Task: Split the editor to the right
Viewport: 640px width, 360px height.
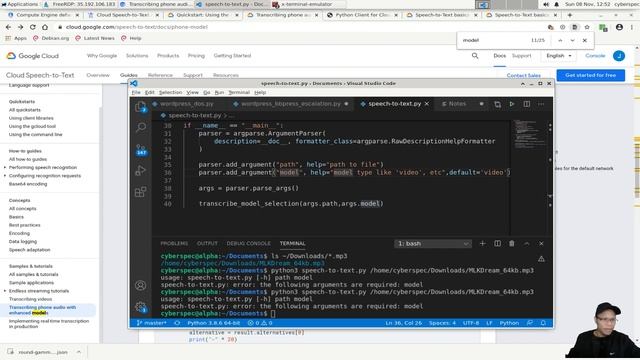Action: coord(527,104)
